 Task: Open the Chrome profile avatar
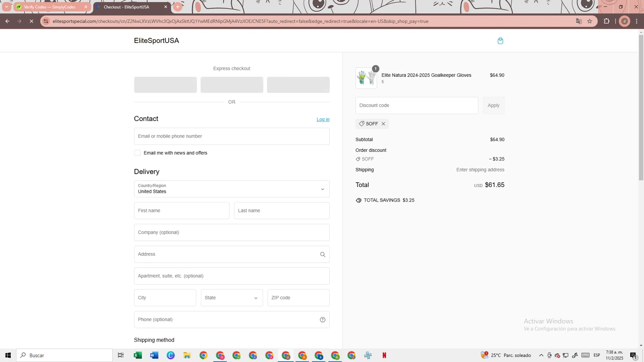click(624, 21)
